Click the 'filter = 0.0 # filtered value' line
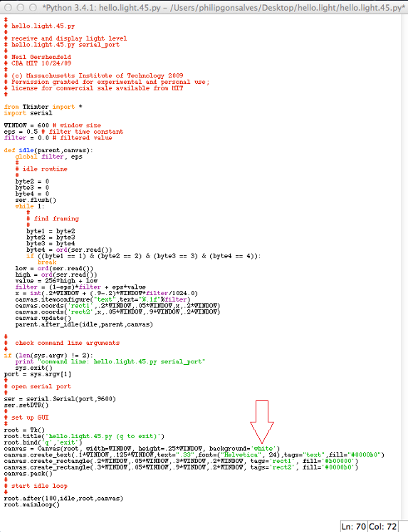The width and height of the screenshot is (408, 532). coord(58,138)
